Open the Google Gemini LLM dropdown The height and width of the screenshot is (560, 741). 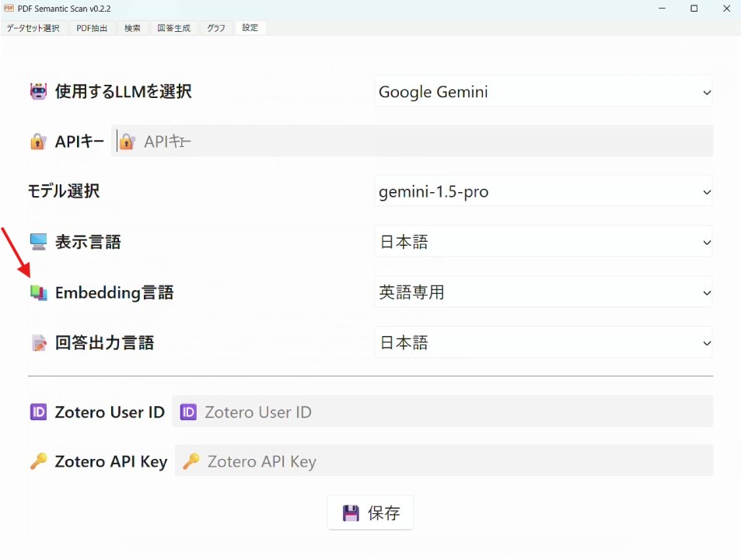pyautogui.click(x=544, y=92)
